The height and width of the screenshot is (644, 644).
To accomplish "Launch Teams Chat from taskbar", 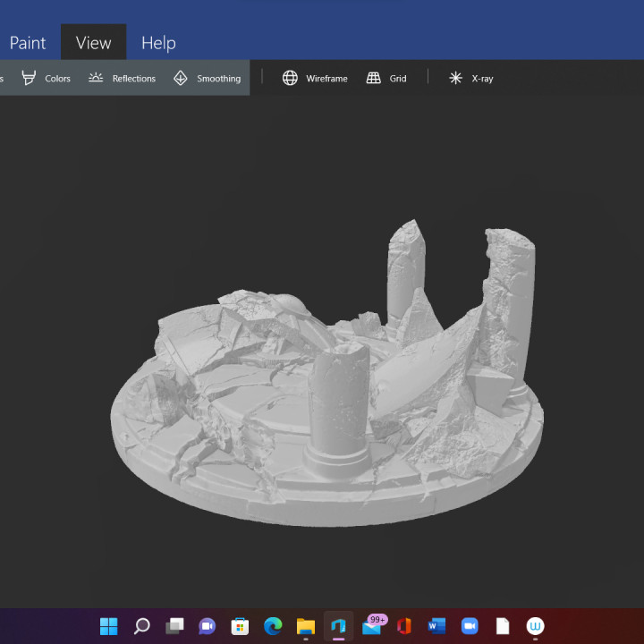I will (207, 626).
